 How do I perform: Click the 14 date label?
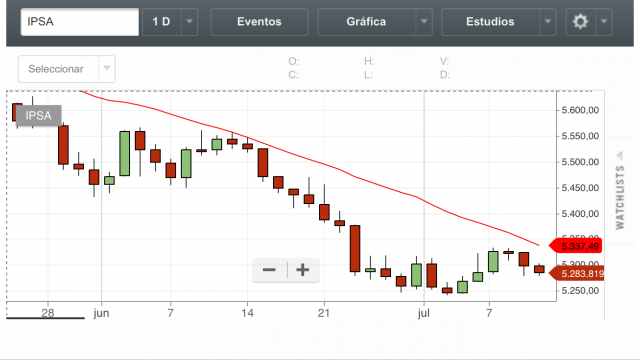click(x=247, y=313)
